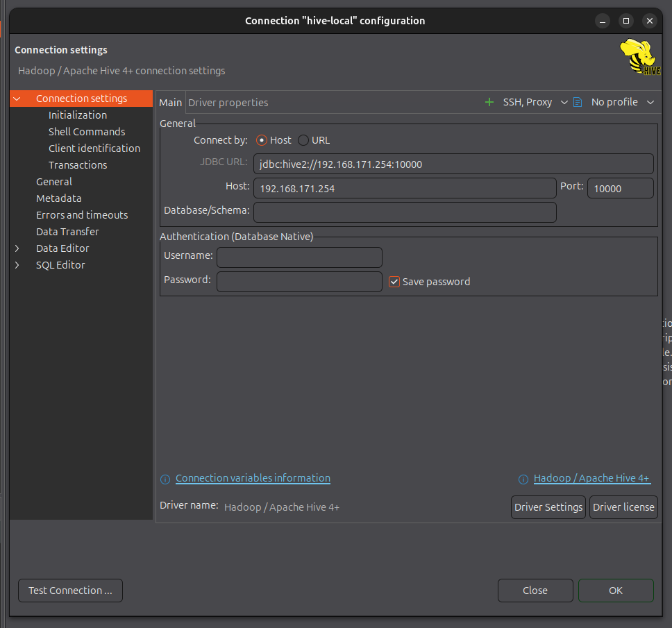Open Hadoop / Apache Hive 4+ help link
This screenshot has height=628, width=672.
click(x=592, y=478)
